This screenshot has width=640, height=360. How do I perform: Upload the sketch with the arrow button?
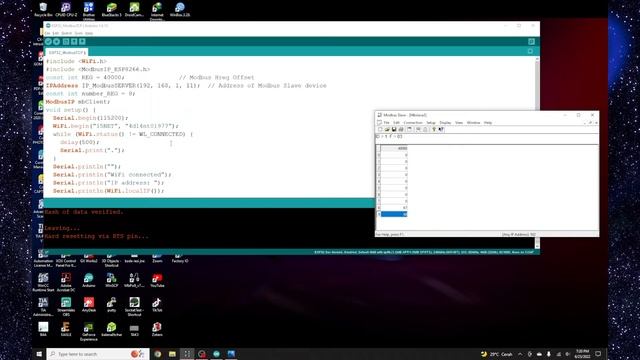click(57, 42)
